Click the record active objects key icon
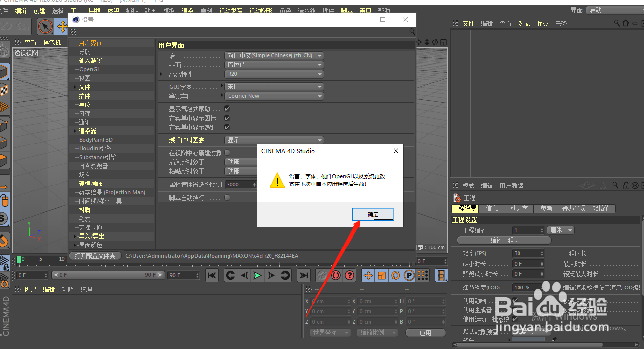644x349 pixels. pos(322,275)
